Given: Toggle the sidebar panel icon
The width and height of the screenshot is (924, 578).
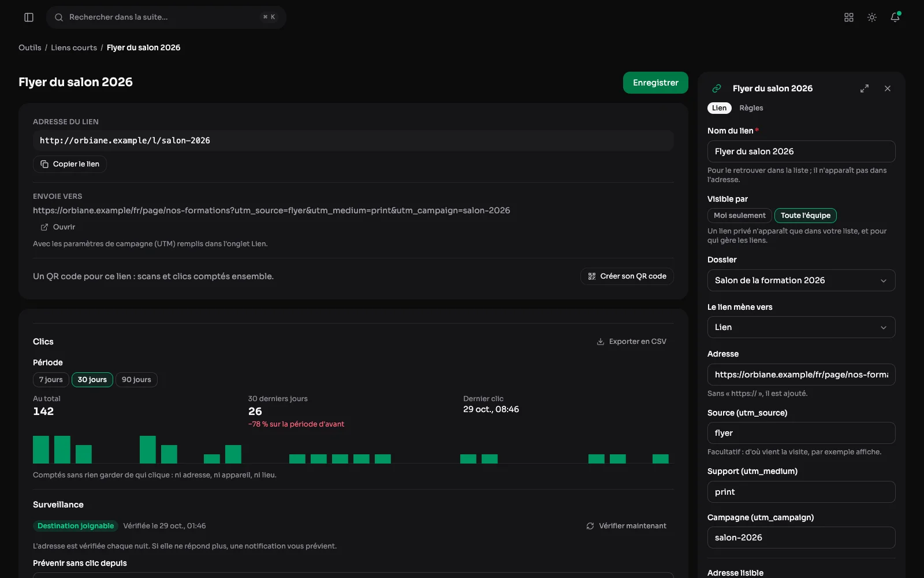Looking at the screenshot, I should [x=29, y=17].
